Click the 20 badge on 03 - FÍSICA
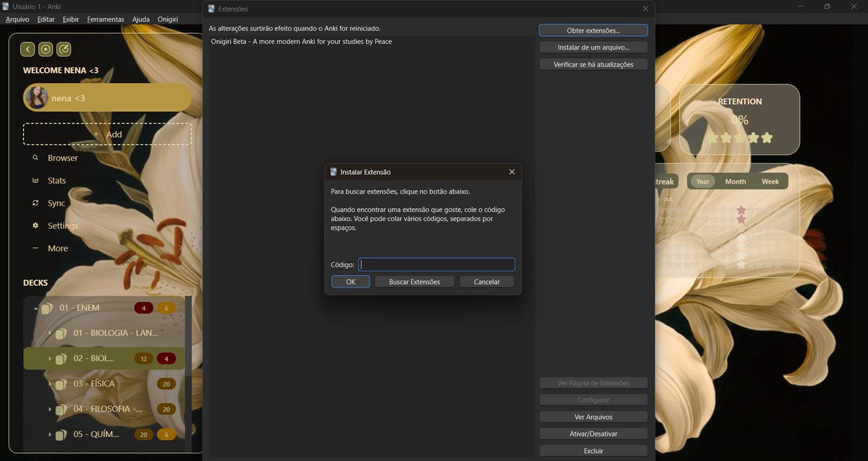868x461 pixels. pos(166,384)
